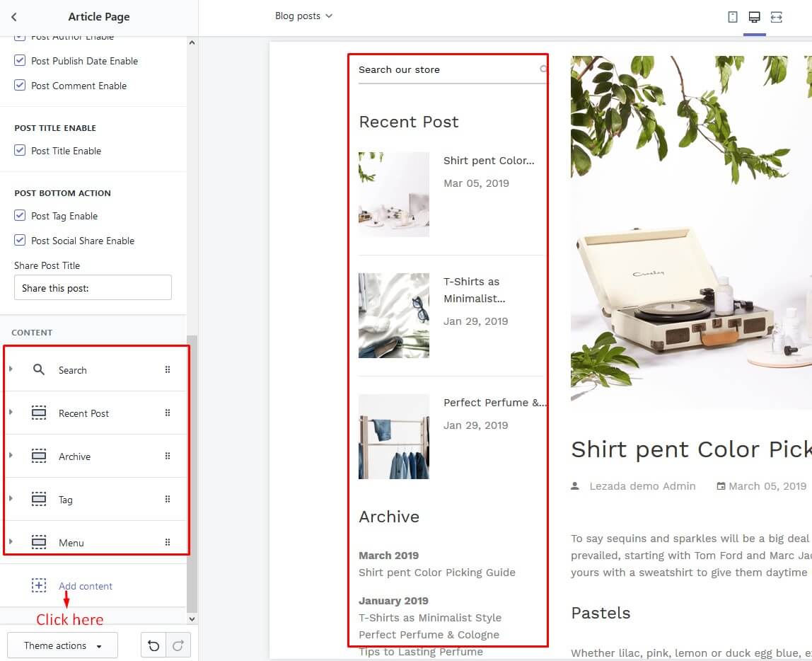Open the Perfect Perfume post thumbnail
Image resolution: width=812 pixels, height=661 pixels.
393,437
